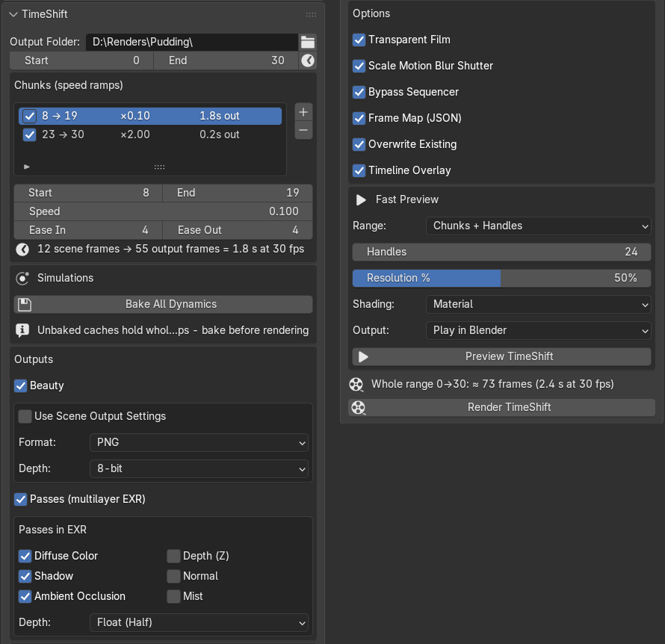Click the render icon on Render TimeShift
The width and height of the screenshot is (665, 644).
click(x=359, y=408)
